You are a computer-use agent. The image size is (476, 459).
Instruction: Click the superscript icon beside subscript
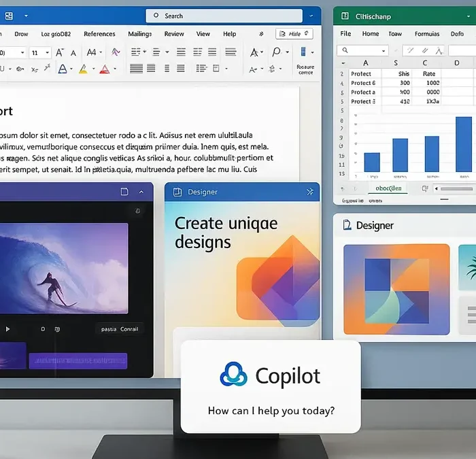coord(47,68)
